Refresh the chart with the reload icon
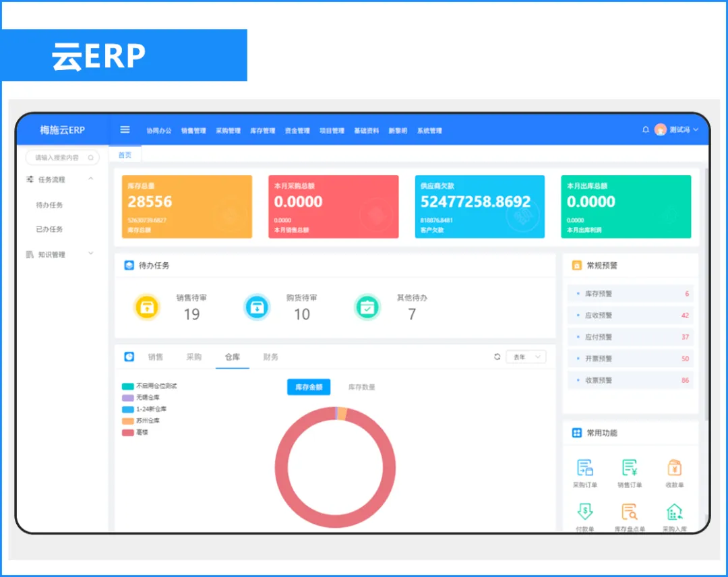Image resolution: width=728 pixels, height=577 pixels. (x=497, y=357)
